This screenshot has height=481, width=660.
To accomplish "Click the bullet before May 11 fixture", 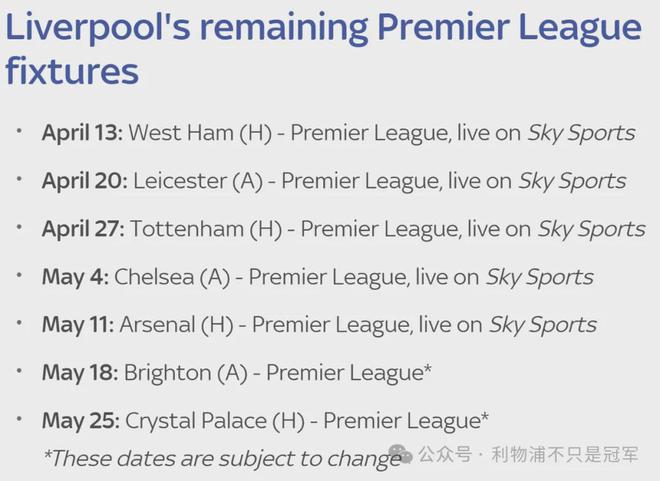I will 19,323.
